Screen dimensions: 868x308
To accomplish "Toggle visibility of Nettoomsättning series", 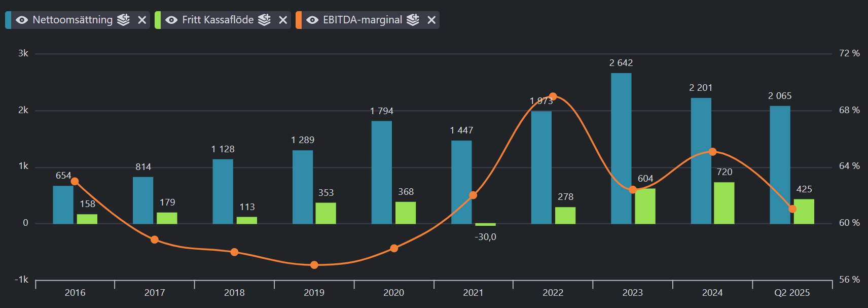I will click(x=22, y=20).
